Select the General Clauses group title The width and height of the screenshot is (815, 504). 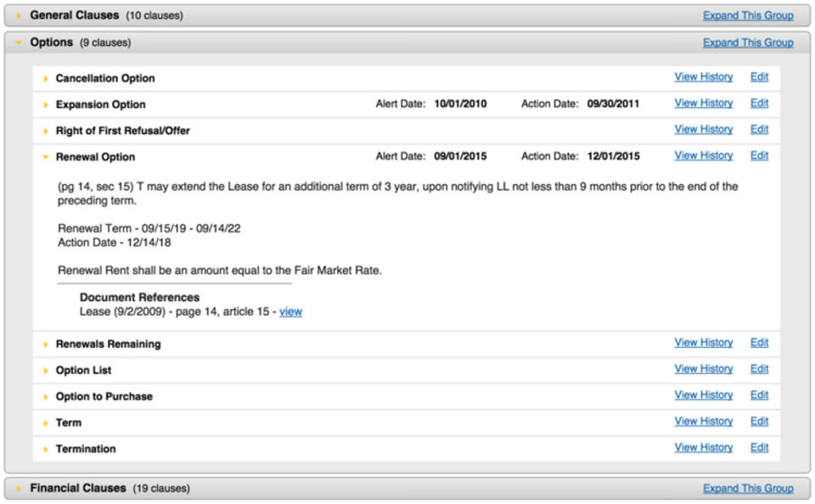pos(75,15)
